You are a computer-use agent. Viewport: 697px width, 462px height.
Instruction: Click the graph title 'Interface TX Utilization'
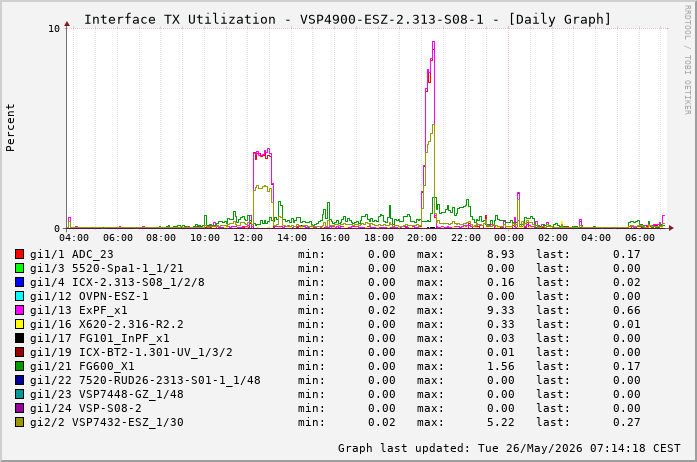(180, 20)
